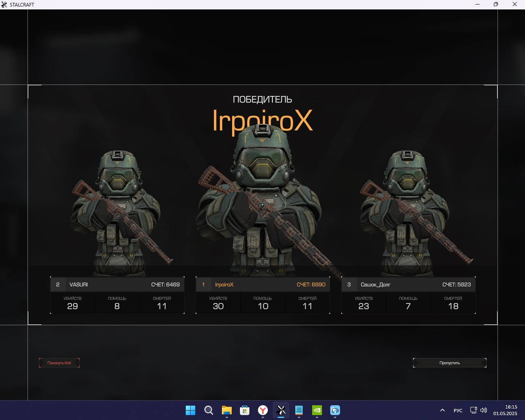Open the Notepad taskbar icon
Screen dimensions: 525x420
pyautogui.click(x=299, y=410)
